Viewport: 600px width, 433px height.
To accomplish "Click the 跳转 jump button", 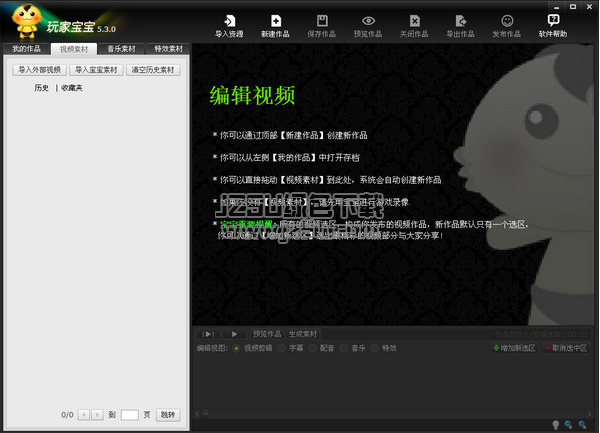I will point(168,415).
